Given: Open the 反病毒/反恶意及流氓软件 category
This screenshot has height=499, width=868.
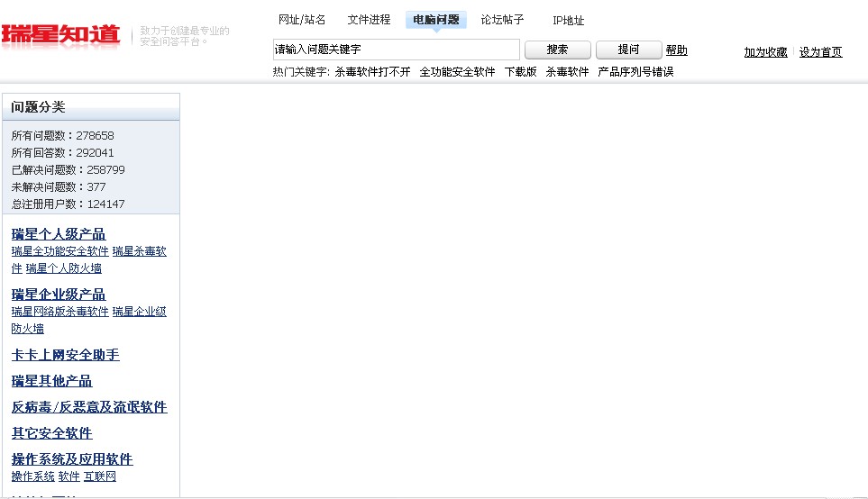Looking at the screenshot, I should point(89,407).
